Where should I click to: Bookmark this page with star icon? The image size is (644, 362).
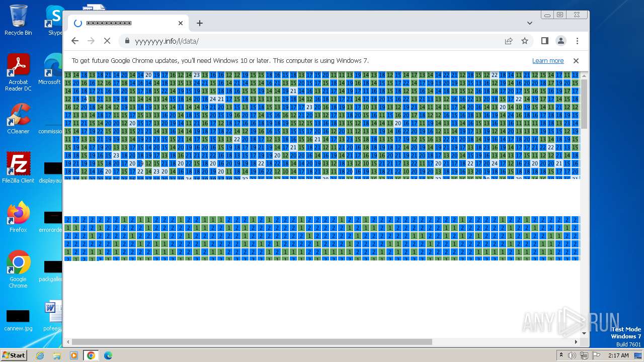pyautogui.click(x=525, y=41)
